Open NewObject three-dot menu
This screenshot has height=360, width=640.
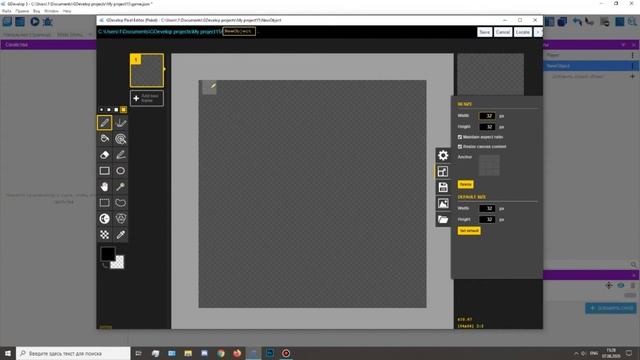(633, 66)
